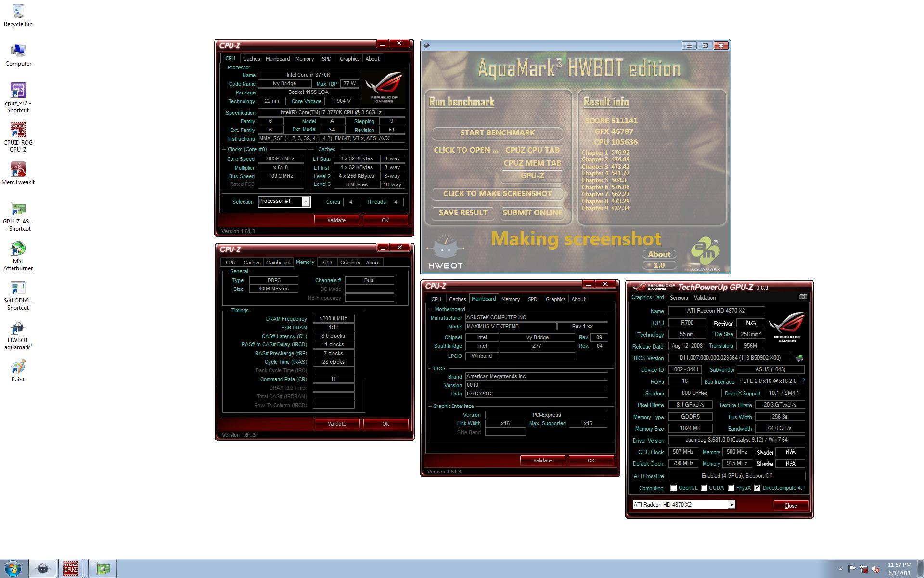Viewport: 924px width, 578px height.
Task: Click Validate in top CPU-Z window
Action: click(336, 220)
